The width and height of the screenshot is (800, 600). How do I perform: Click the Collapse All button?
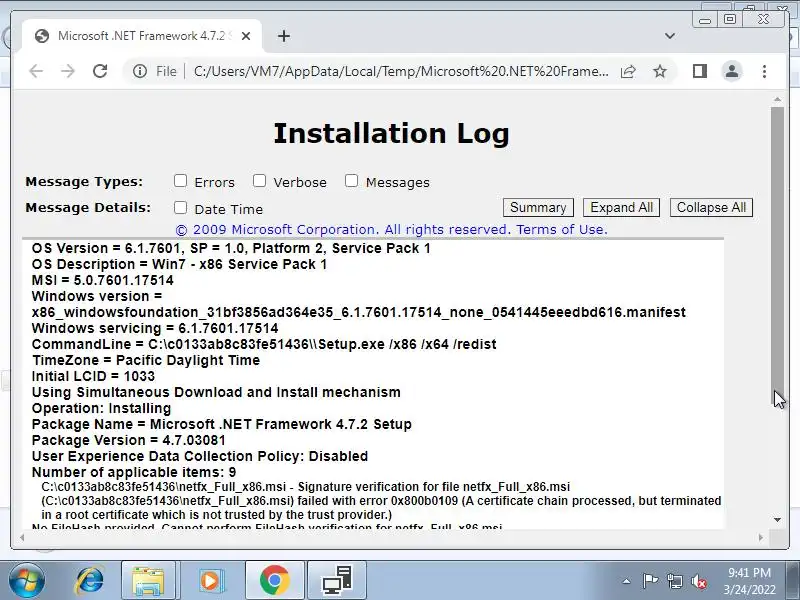coord(711,208)
